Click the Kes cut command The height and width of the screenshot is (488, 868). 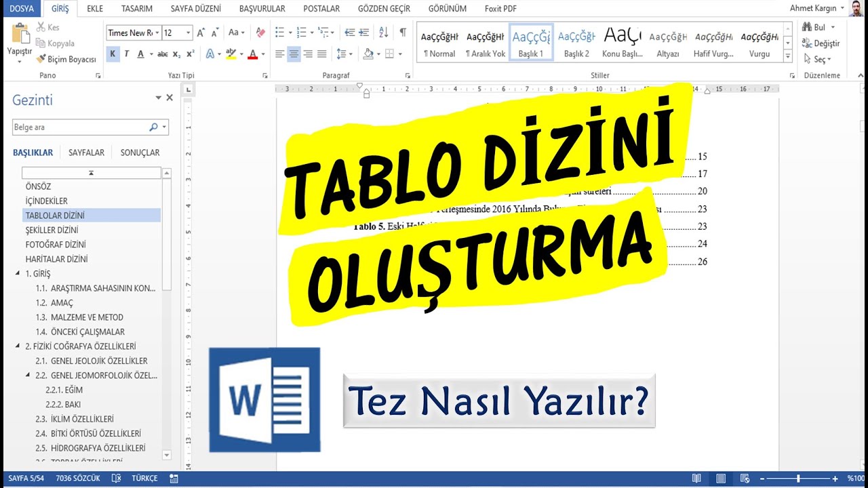[47, 27]
